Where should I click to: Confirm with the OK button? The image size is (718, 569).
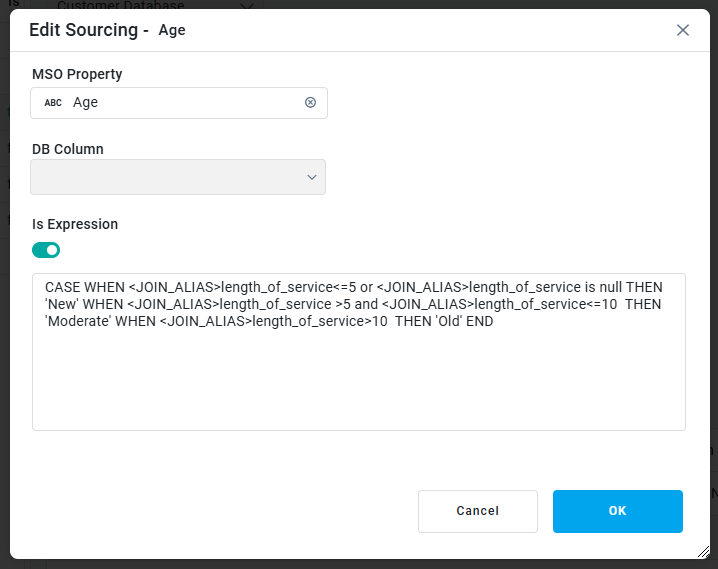[x=618, y=511]
